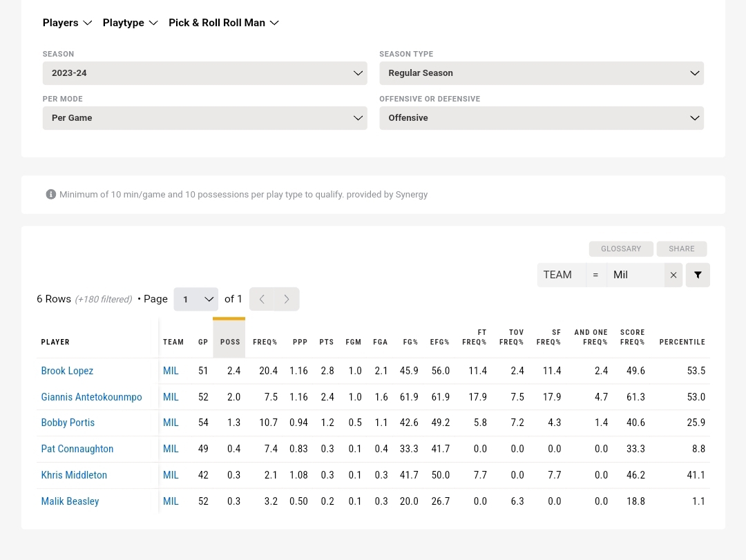Click the Mil filter value field
The height and width of the screenshot is (560, 746).
[x=635, y=275]
